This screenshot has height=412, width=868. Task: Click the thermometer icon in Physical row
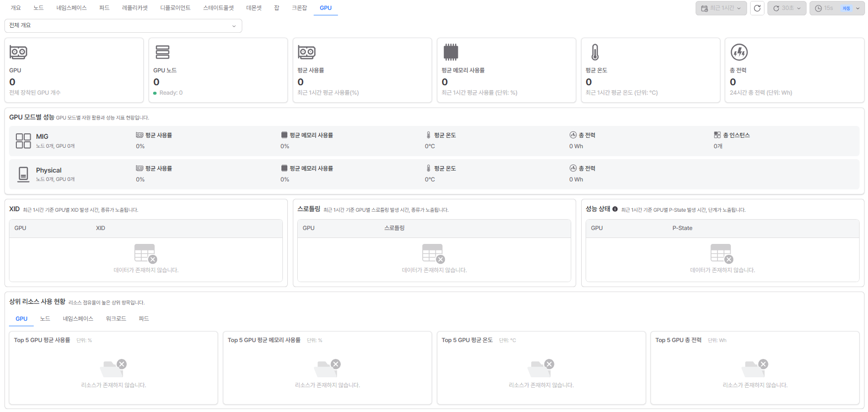point(429,168)
